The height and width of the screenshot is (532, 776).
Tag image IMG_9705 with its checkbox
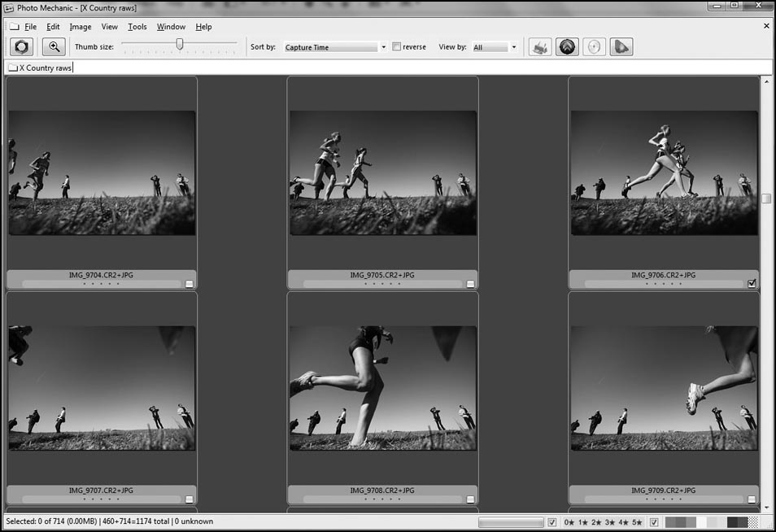point(470,284)
